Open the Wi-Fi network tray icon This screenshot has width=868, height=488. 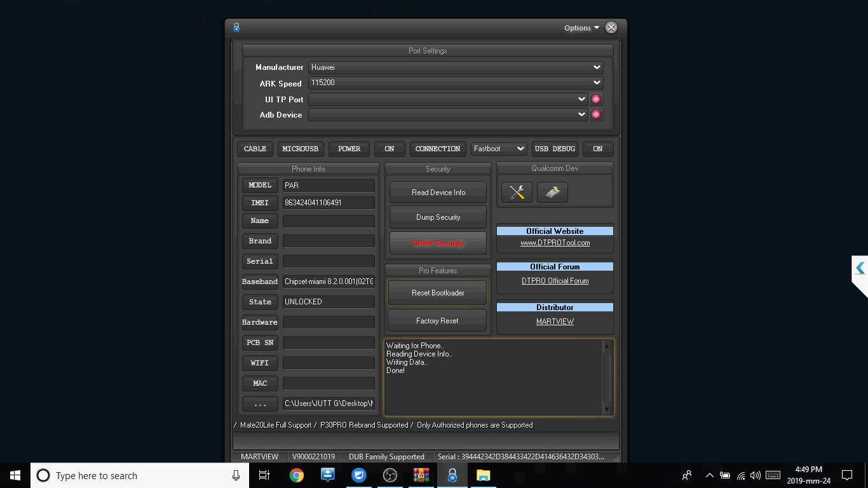coord(741,475)
